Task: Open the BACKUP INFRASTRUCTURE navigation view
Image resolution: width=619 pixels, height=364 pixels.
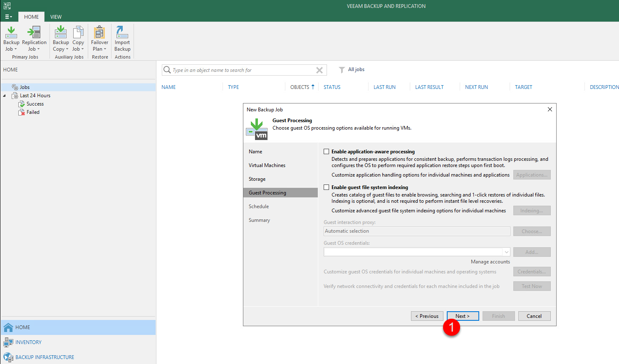Action: coord(78,357)
